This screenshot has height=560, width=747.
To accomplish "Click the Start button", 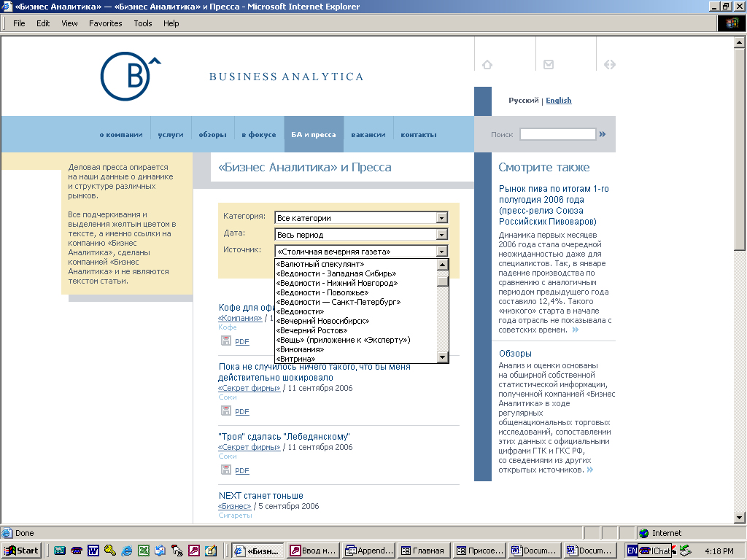I will (x=21, y=551).
